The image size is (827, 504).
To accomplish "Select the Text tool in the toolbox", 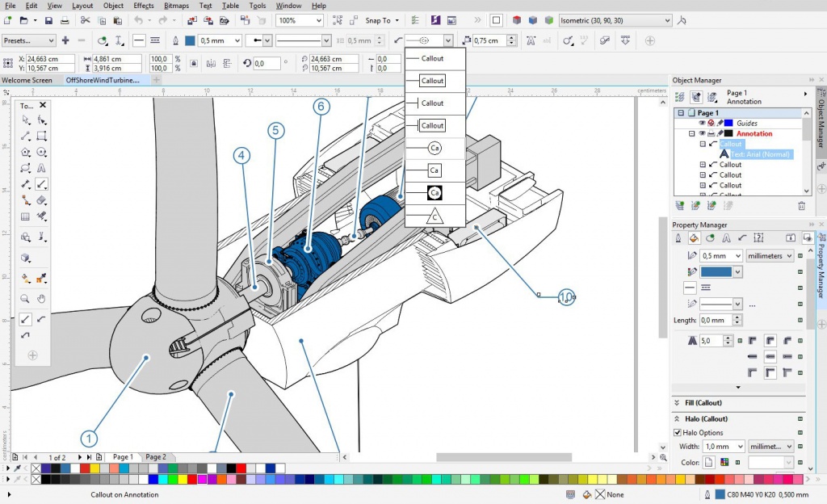I will (41, 168).
